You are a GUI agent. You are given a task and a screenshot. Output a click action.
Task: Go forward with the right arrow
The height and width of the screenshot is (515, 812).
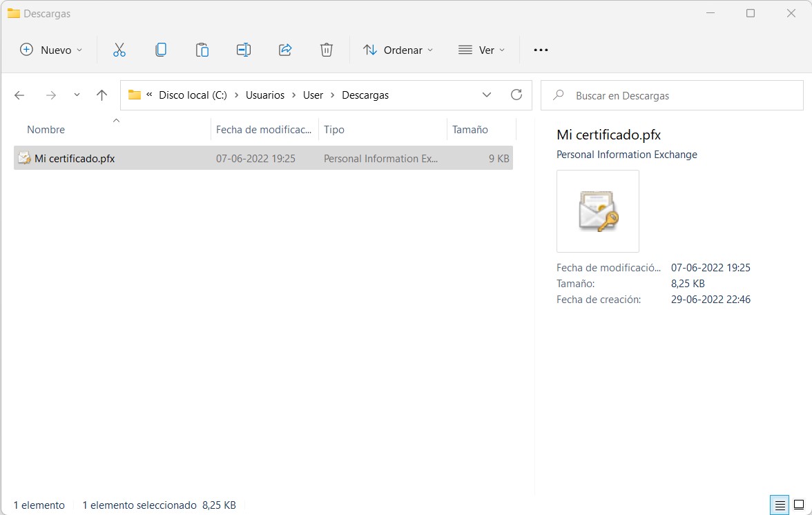pyautogui.click(x=51, y=95)
